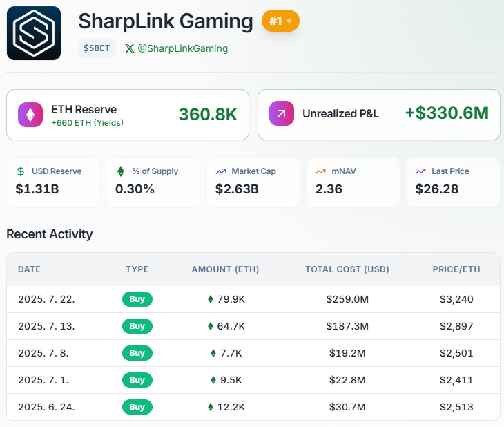Click the ETH icon beside 7.7K
The image size is (504, 427).
pos(213,353)
